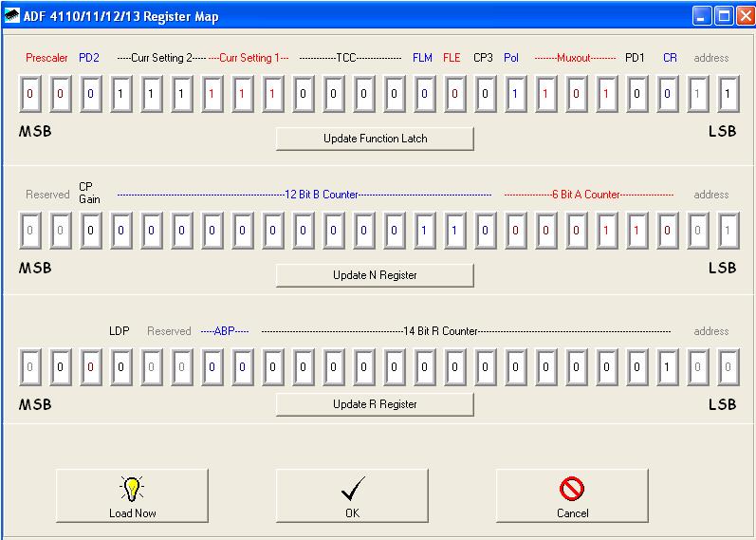This screenshot has height=540, width=756.
Task: Toggle the MSB Prescaler bit
Action: click(x=30, y=94)
